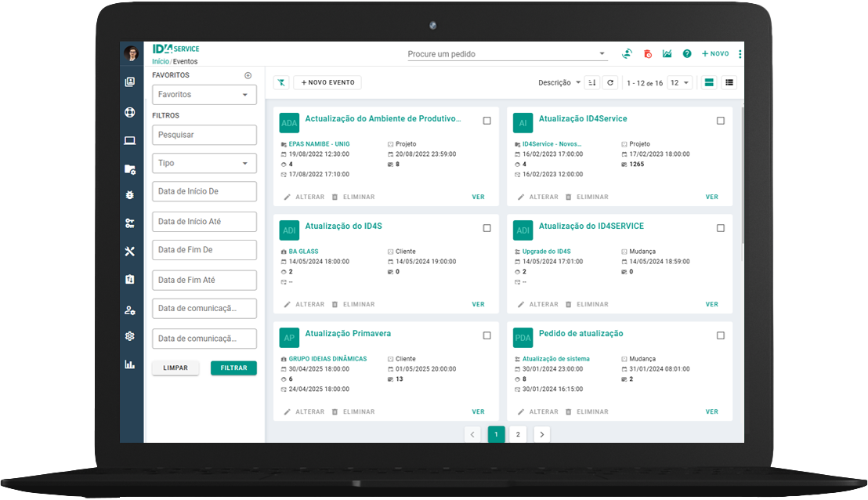Select checkbox on Atualização do ID4SERVICE card
Screen dimensions: 868x500
[x=720, y=228]
